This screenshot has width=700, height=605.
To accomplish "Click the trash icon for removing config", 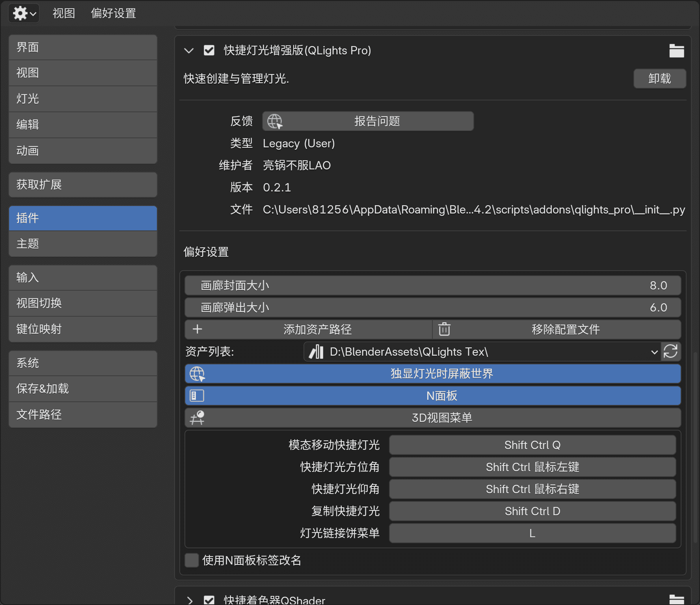I will 444,329.
